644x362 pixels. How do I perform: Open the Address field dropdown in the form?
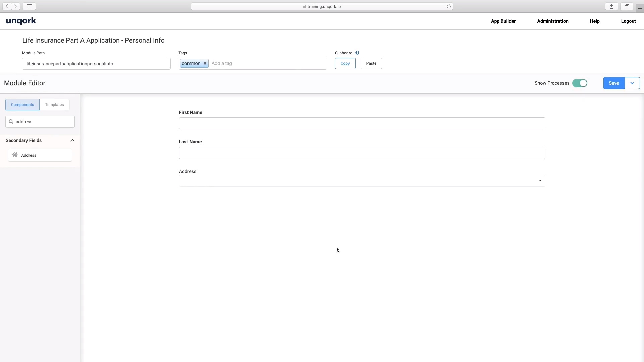pyautogui.click(x=540, y=180)
